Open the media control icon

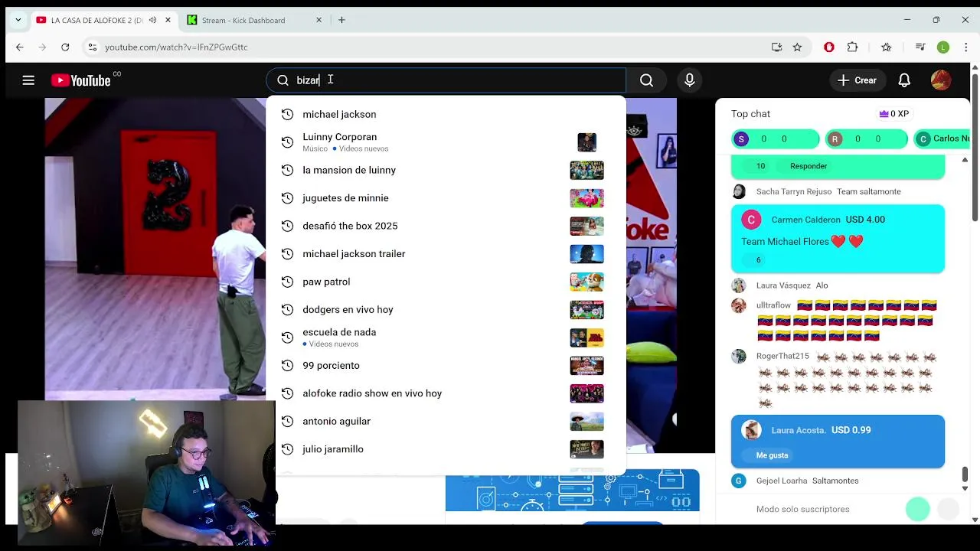[920, 47]
